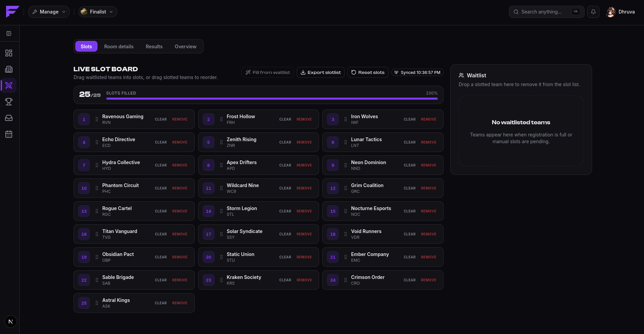Click the drag handle for Grim Coalition
Image resolution: width=644 pixels, height=334 pixels.
coord(346,188)
